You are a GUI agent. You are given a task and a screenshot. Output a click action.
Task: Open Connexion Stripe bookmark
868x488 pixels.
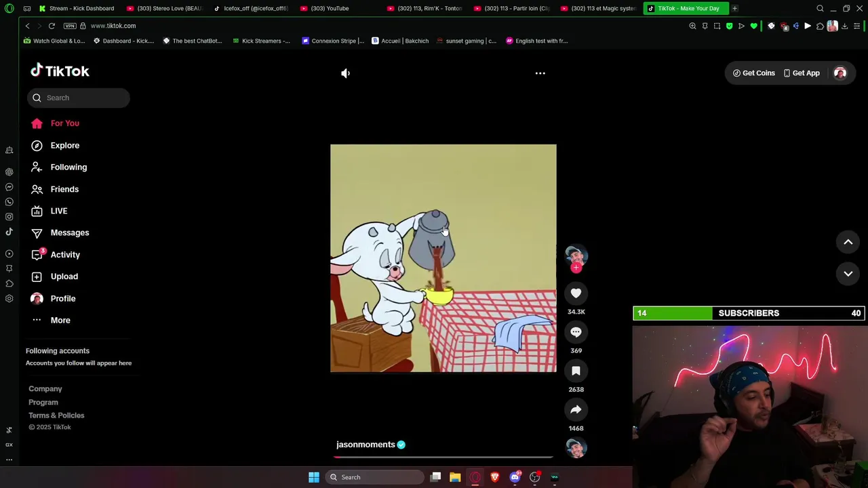pyautogui.click(x=333, y=41)
